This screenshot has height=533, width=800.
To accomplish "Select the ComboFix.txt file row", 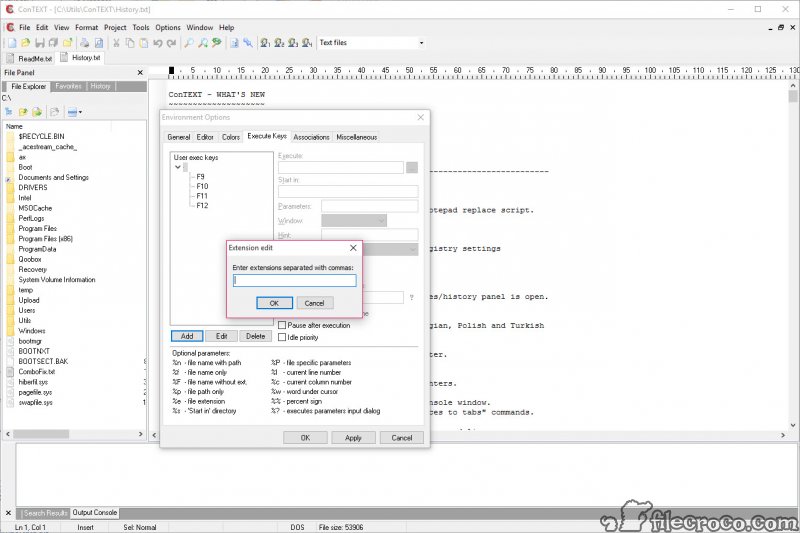I will pyautogui.click(x=36, y=372).
